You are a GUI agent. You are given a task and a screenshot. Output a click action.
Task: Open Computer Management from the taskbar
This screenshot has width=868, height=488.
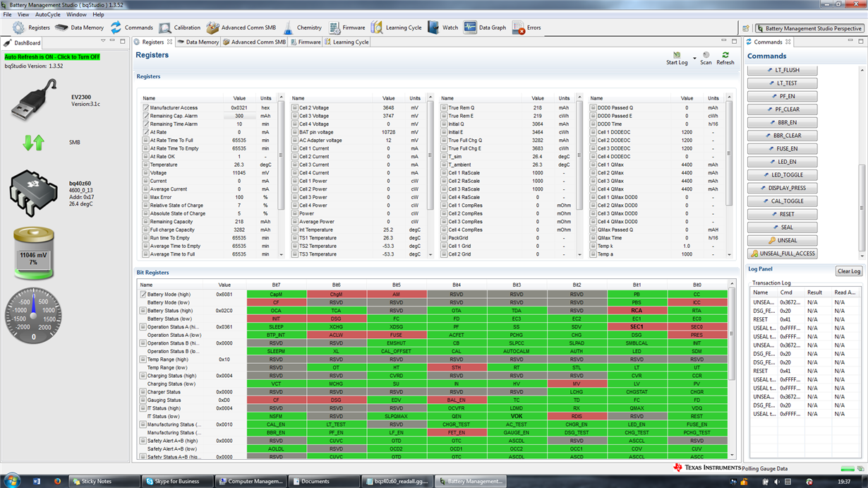251,481
